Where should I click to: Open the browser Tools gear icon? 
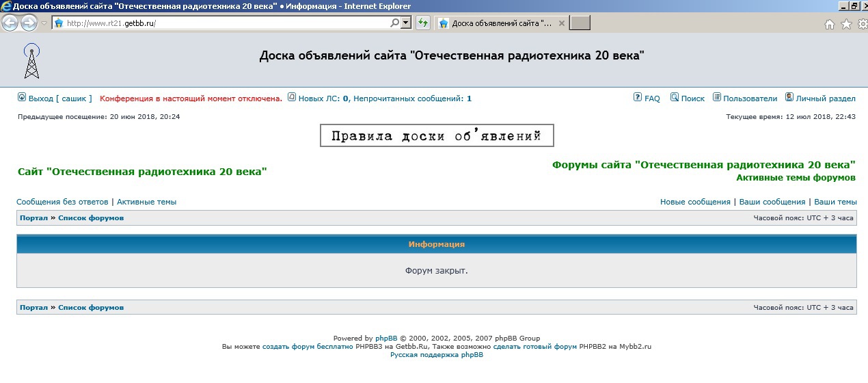point(862,24)
